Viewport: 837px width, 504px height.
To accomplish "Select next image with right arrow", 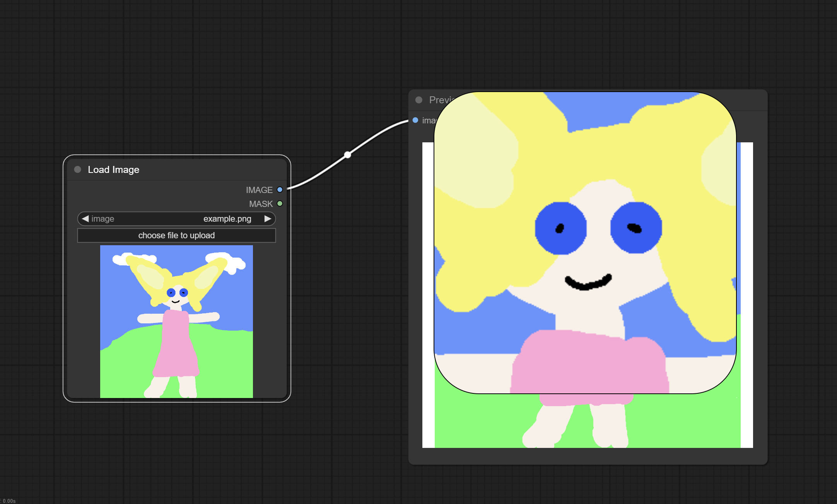I will (x=268, y=219).
